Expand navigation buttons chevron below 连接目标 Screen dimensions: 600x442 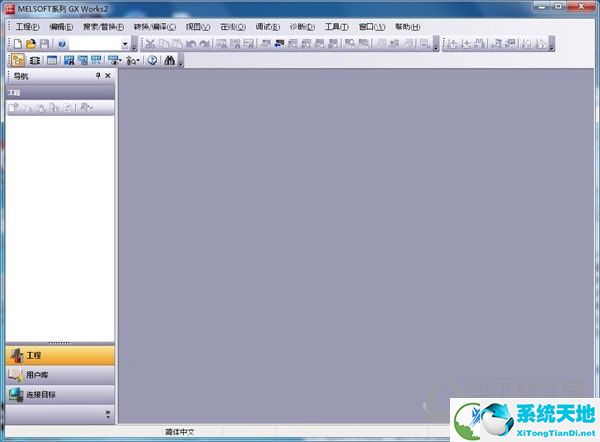(x=108, y=414)
